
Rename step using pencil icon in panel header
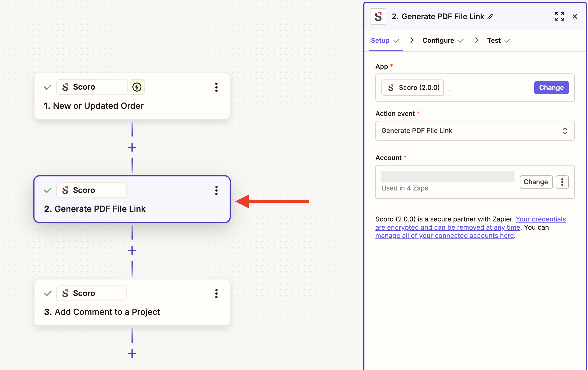(x=490, y=16)
